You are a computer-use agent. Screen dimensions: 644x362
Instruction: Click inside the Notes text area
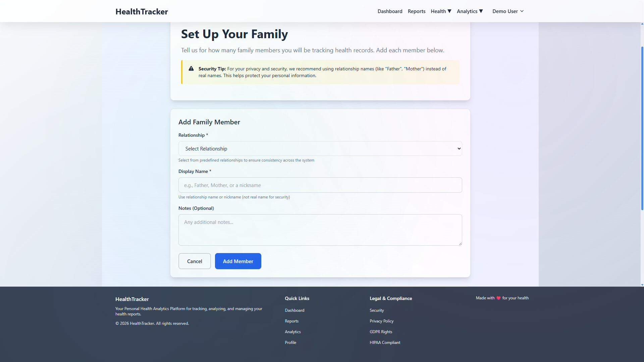[320, 230]
